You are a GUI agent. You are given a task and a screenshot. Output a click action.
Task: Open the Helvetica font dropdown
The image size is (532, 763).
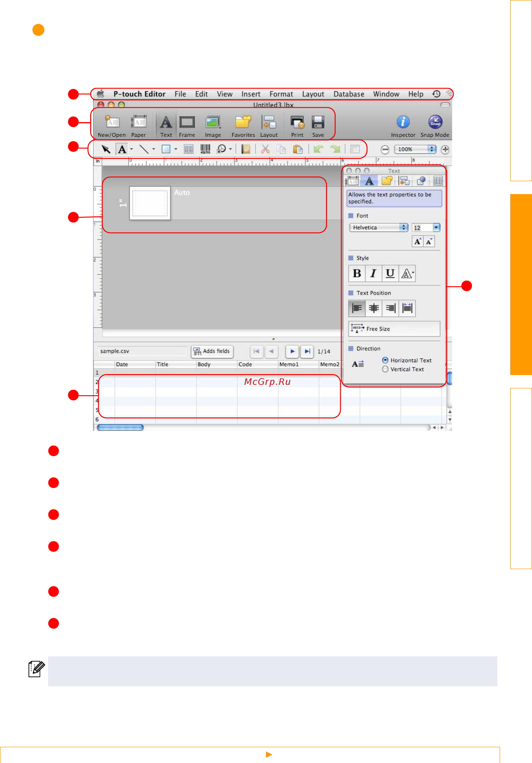[378, 227]
